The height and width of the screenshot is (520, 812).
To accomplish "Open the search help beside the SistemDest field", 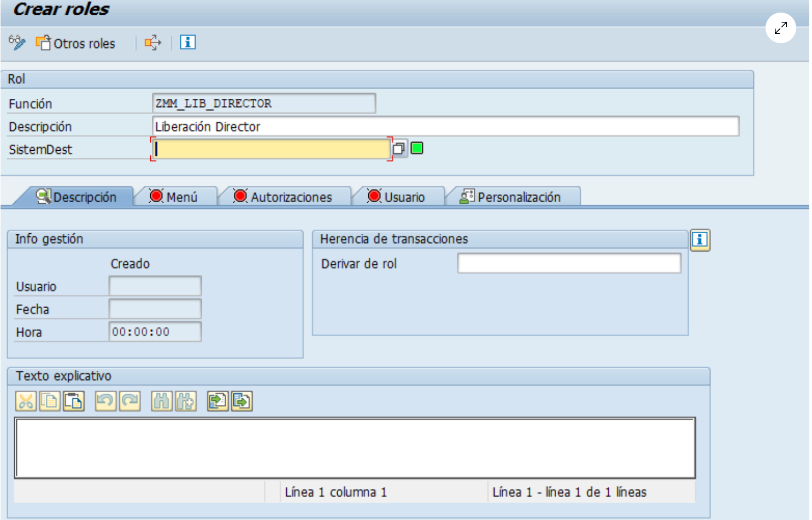I will [399, 149].
